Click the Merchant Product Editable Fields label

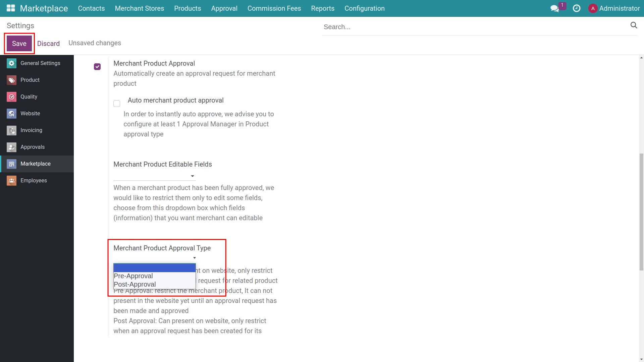(163, 164)
